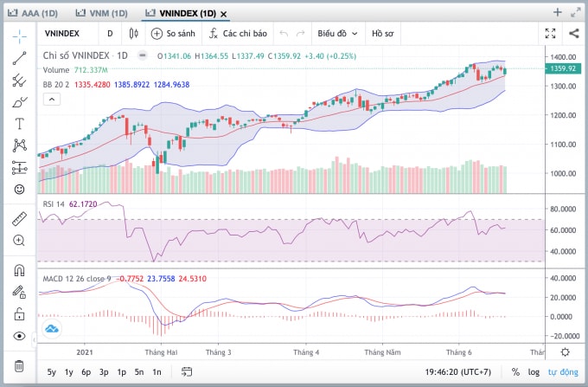Select the forecast and position tool

point(20,167)
